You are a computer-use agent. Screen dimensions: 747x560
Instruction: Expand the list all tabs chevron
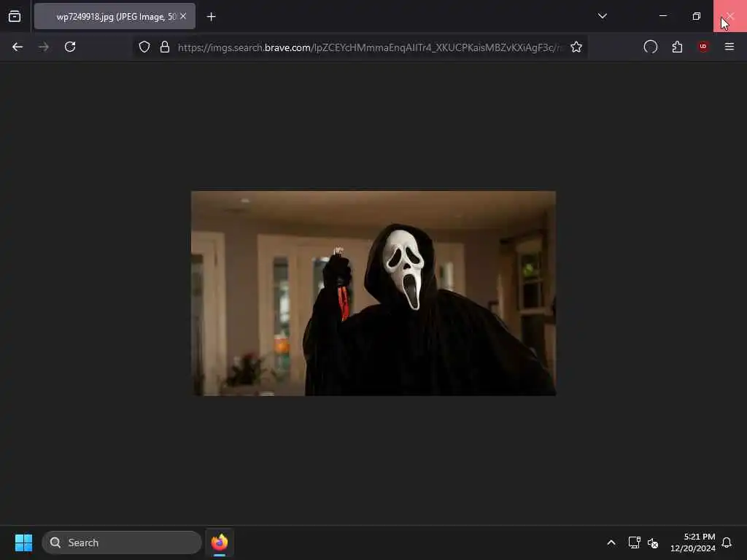point(602,16)
